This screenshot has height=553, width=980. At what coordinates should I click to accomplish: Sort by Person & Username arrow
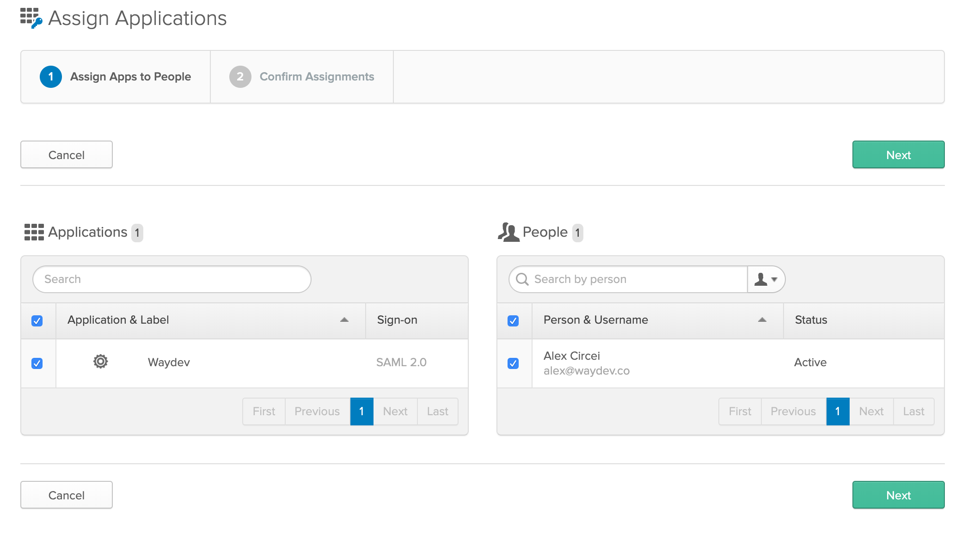pos(762,320)
